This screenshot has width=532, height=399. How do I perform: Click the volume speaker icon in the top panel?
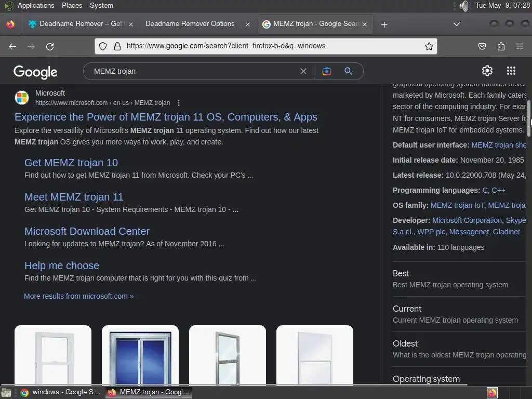coord(464,6)
